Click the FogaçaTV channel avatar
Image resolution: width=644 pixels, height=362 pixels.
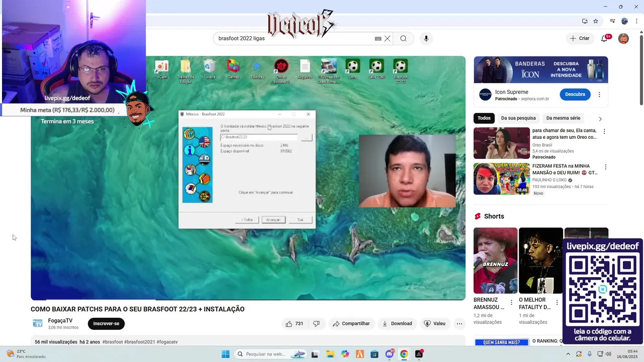tap(38, 323)
